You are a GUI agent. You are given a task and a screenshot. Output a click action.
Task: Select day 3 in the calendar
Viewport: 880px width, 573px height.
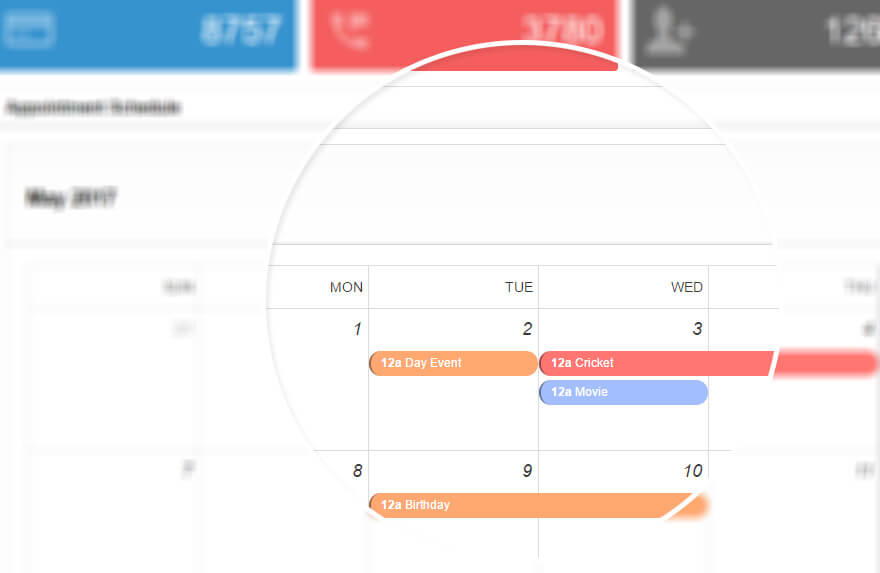pos(697,329)
